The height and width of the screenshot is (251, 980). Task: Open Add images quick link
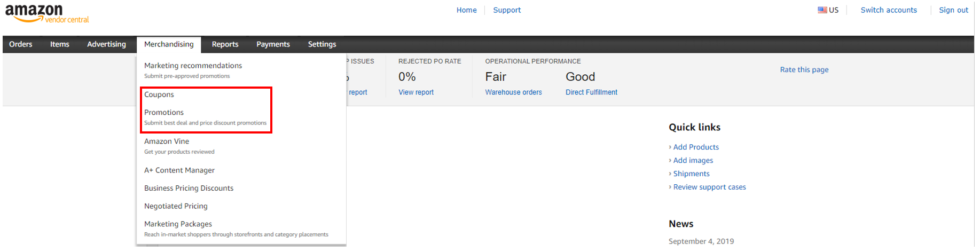pos(693,161)
